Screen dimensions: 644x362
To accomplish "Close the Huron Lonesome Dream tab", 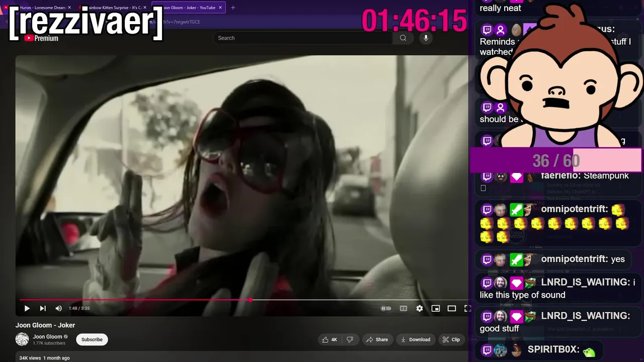I will click(69, 8).
